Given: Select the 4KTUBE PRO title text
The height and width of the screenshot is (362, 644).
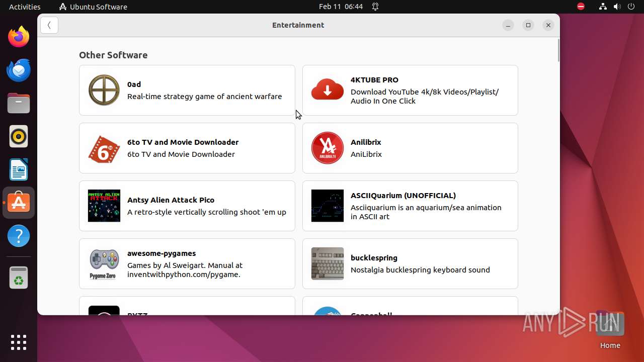Looking at the screenshot, I should coord(374,80).
